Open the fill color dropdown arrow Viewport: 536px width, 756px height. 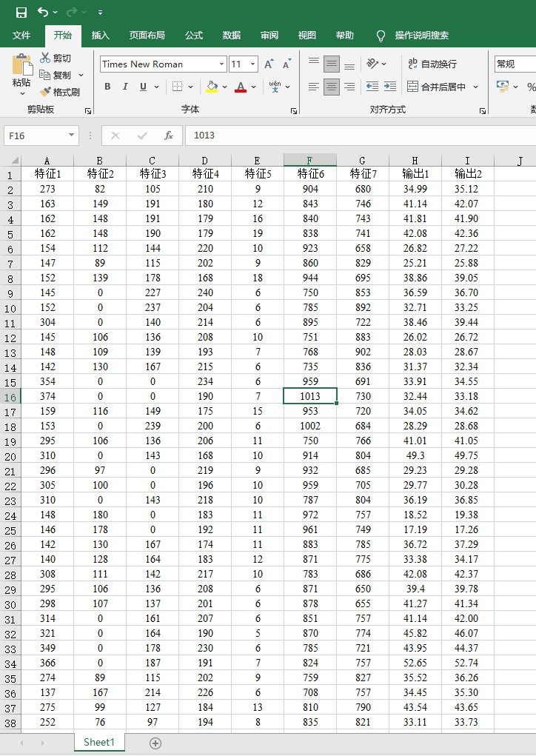[224, 87]
